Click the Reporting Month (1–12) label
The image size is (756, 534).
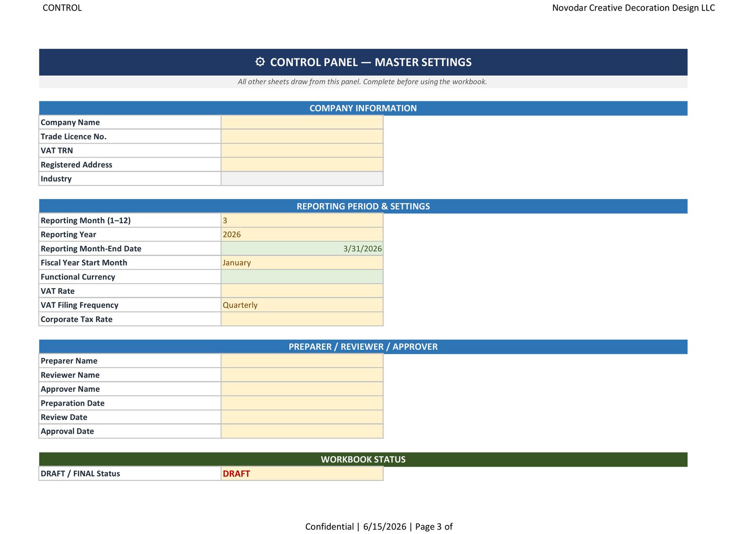pyautogui.click(x=86, y=221)
